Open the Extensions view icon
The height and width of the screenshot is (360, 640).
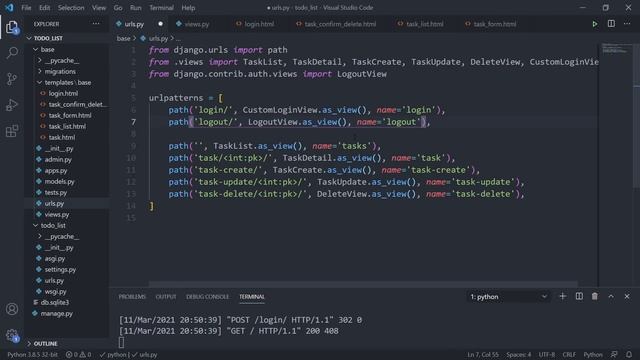[x=12, y=131]
